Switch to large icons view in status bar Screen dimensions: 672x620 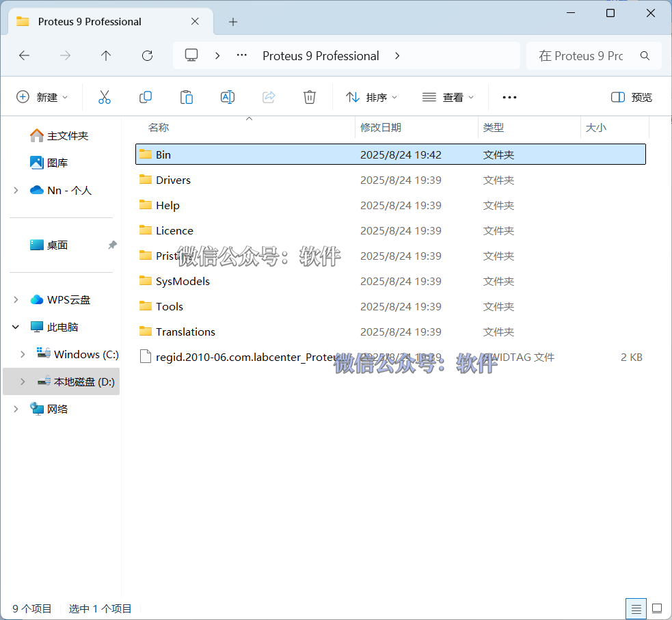click(x=656, y=608)
